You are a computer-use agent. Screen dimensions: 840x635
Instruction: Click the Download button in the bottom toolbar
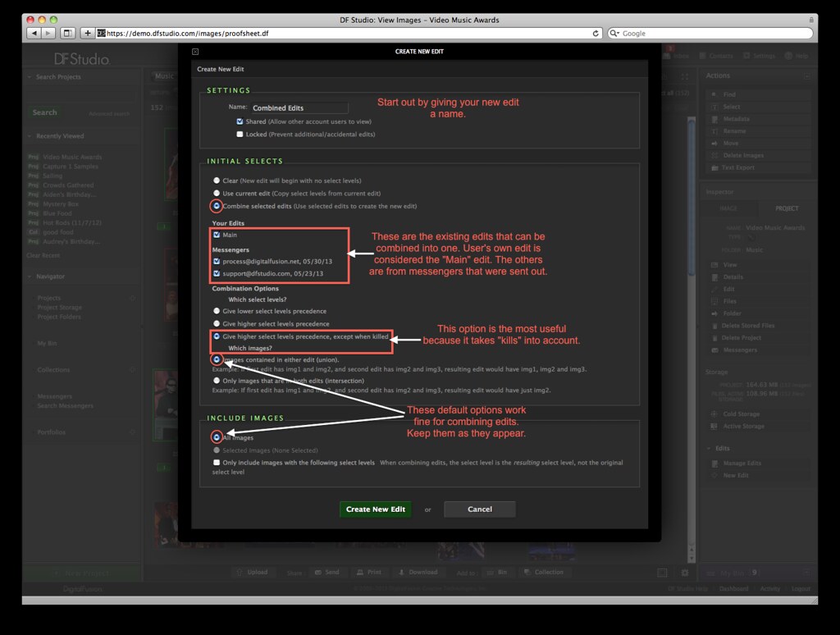[418, 573]
